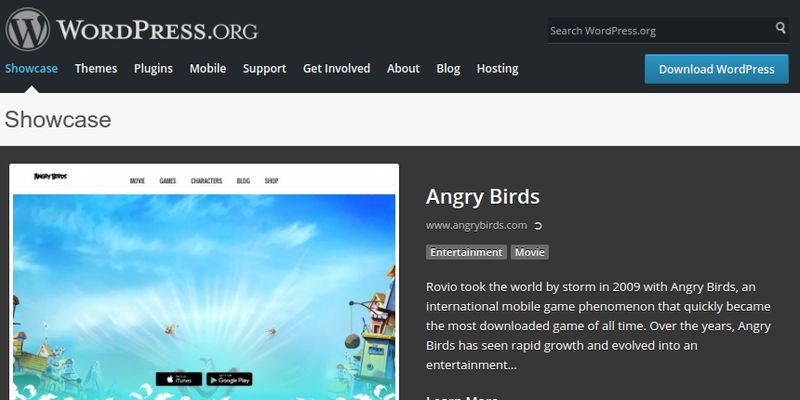The image size is (800, 400).
Task: Open the Angry Birds showcase title
Action: pyautogui.click(x=483, y=197)
